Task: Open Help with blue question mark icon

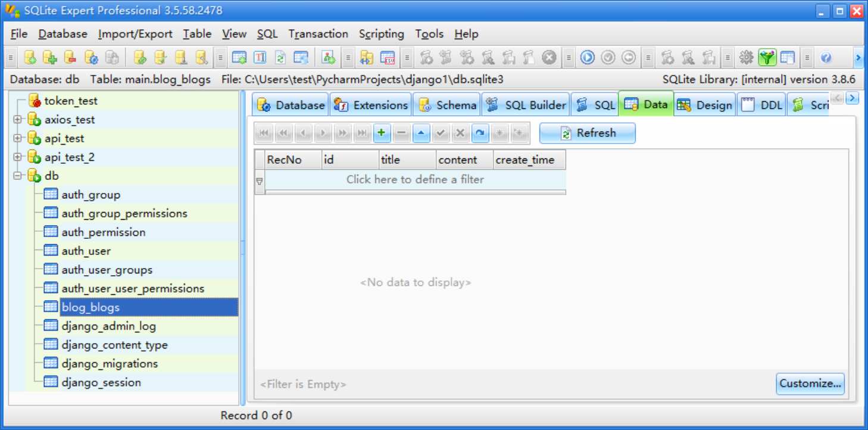Action: [x=826, y=58]
